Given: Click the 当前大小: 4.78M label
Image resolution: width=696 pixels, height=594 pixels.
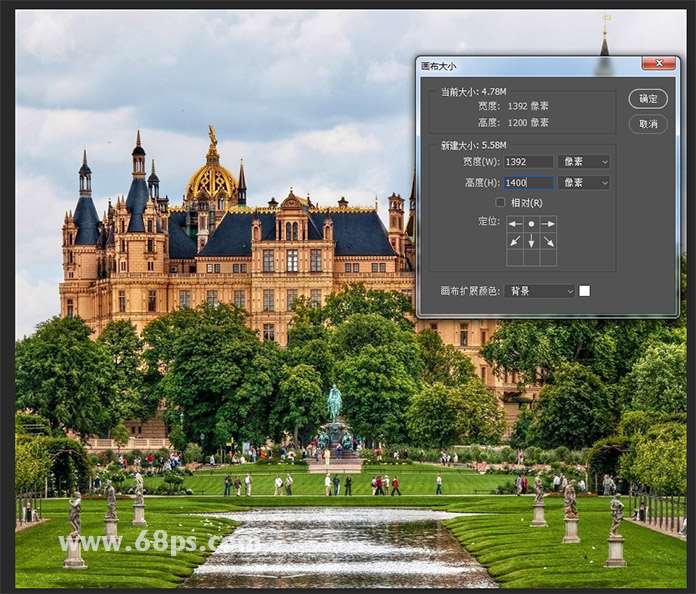Looking at the screenshot, I should (473, 92).
